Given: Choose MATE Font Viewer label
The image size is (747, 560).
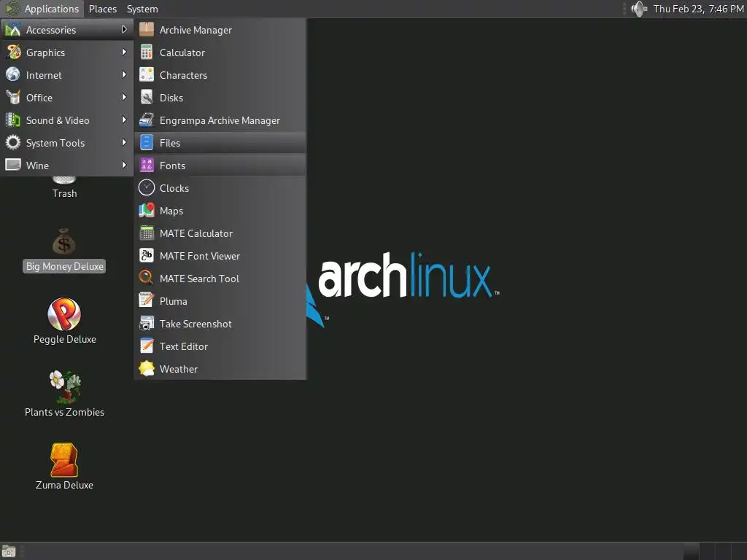Looking at the screenshot, I should point(200,256).
